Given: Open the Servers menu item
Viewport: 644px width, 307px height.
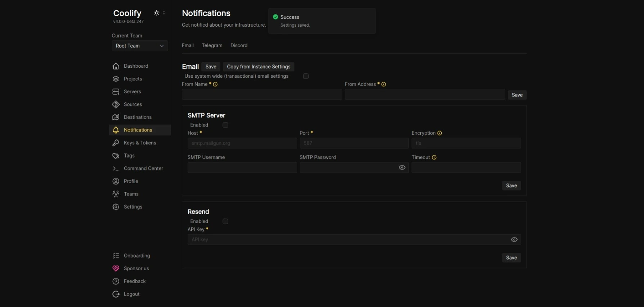Looking at the screenshot, I should click(x=140, y=91).
